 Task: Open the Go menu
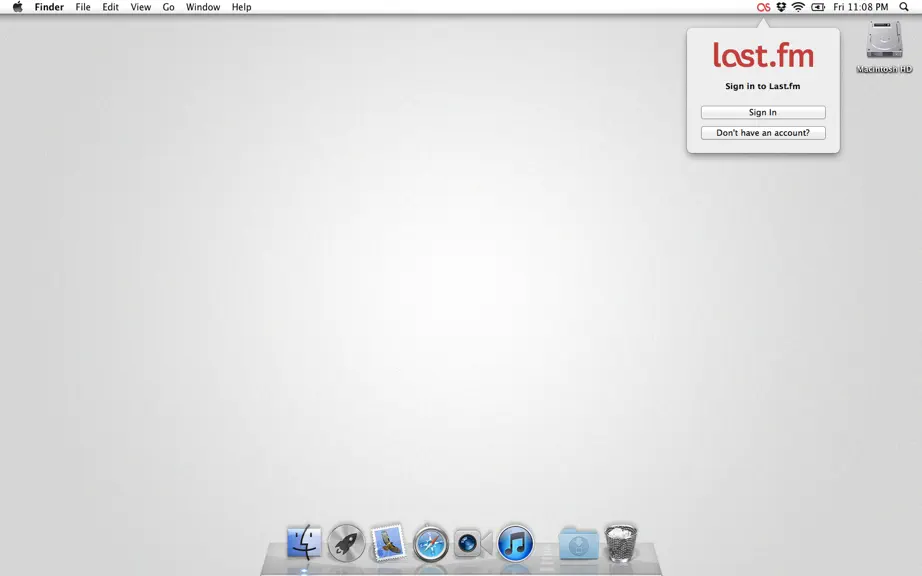point(168,7)
